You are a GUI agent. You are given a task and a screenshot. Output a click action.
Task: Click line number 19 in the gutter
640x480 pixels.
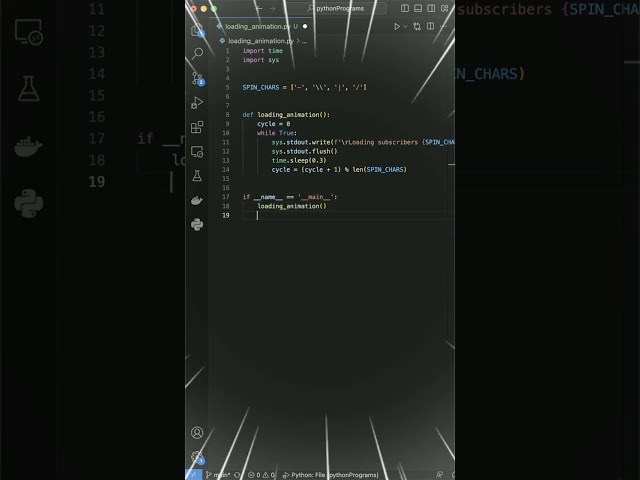226,216
